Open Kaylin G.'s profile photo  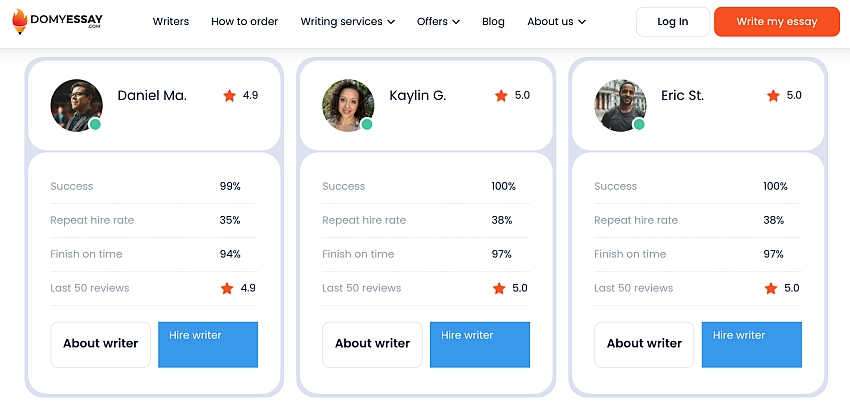347,104
